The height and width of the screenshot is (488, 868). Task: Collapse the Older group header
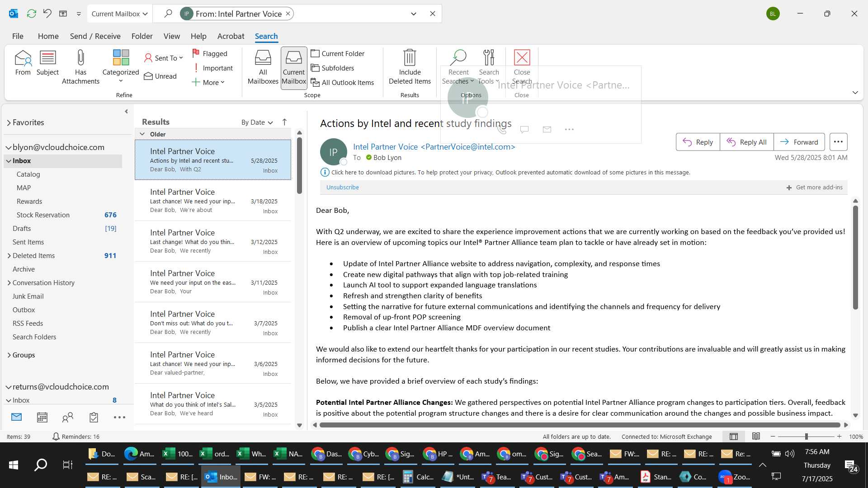coord(142,134)
